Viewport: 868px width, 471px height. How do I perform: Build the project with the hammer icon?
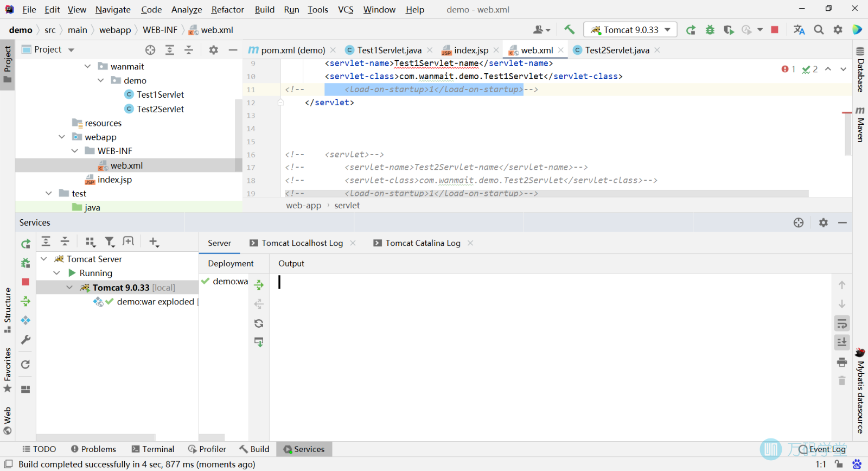pos(569,30)
